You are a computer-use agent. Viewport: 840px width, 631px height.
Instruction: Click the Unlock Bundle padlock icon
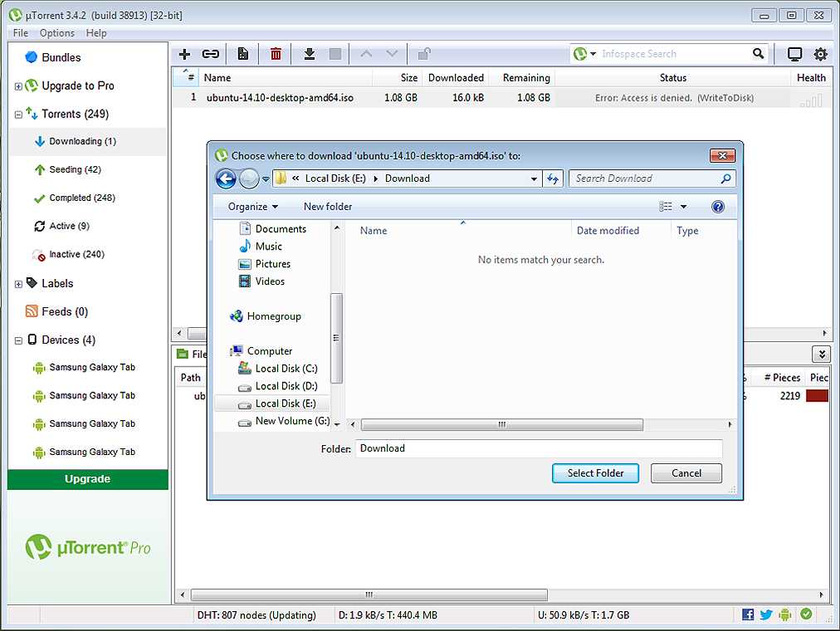[424, 54]
